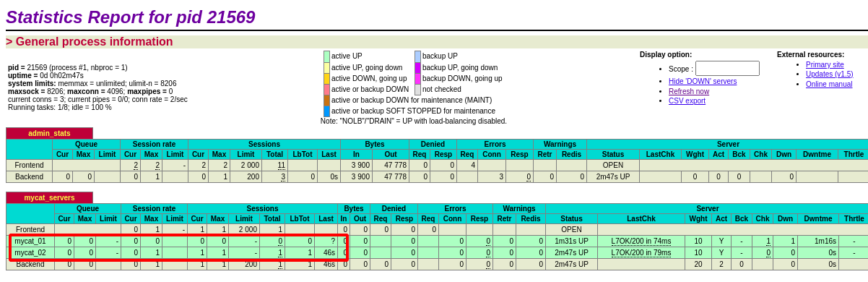
Task: Click the admin_stats proxy title
Action: click(49, 133)
